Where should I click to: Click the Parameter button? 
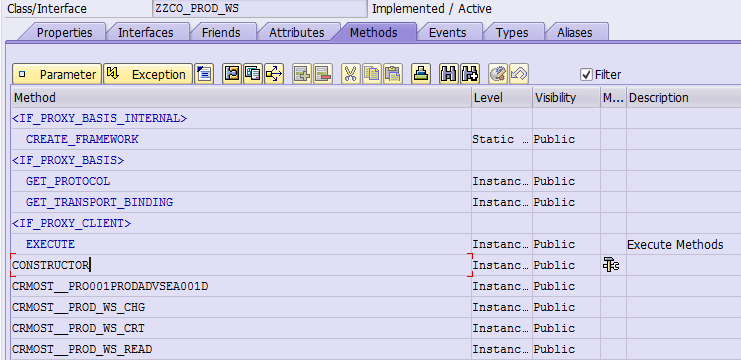(57, 74)
